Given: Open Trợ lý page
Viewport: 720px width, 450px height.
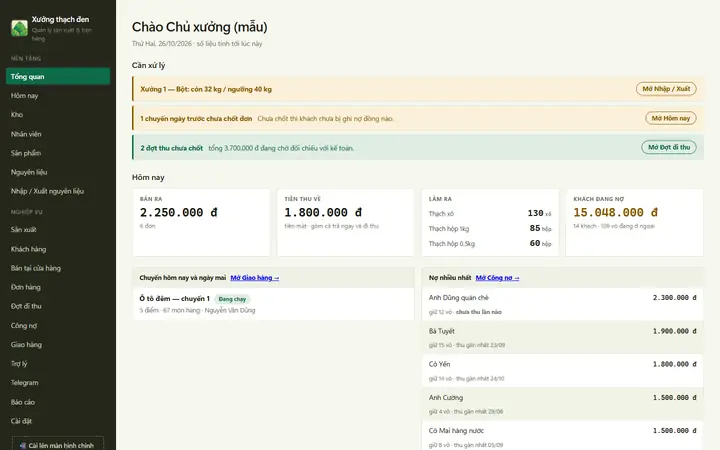Looking at the screenshot, I should [58, 364].
